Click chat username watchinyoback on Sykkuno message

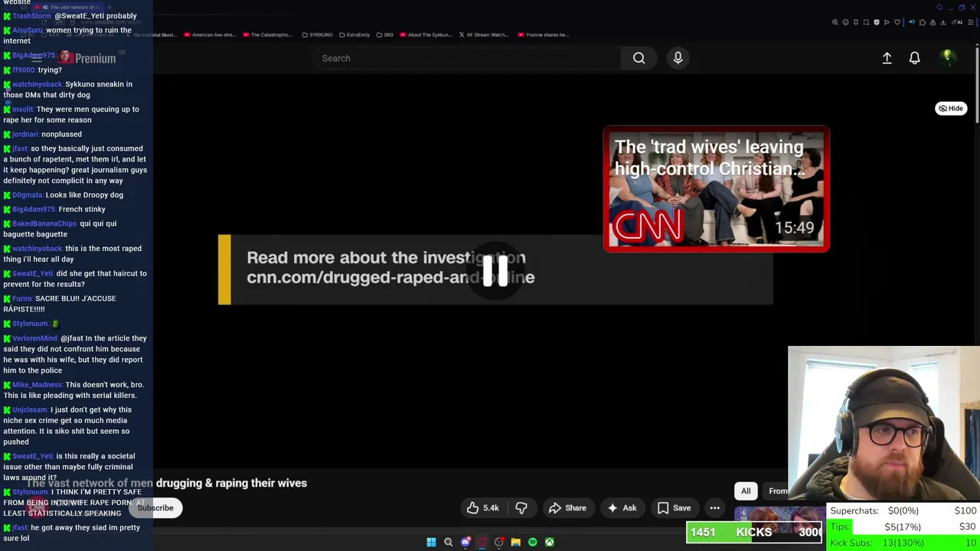37,84
